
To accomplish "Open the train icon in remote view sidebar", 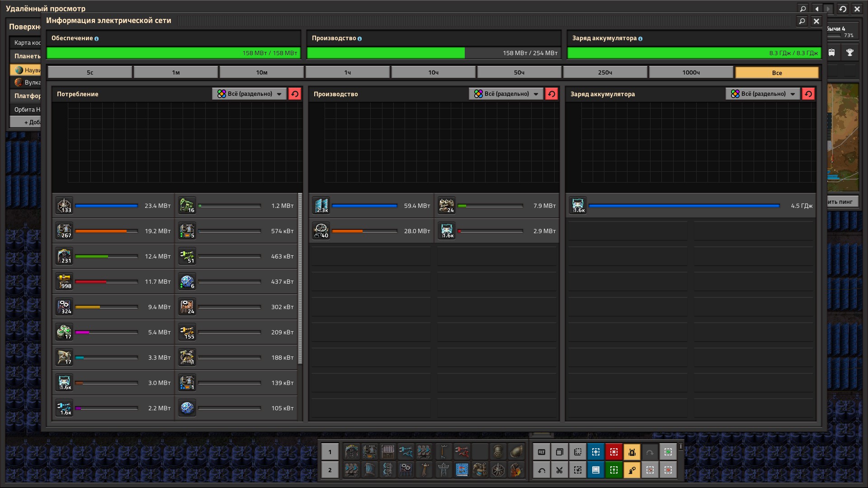I will (x=832, y=52).
